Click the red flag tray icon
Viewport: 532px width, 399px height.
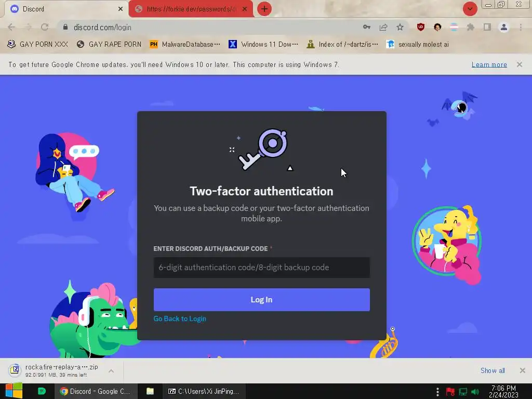click(x=450, y=392)
